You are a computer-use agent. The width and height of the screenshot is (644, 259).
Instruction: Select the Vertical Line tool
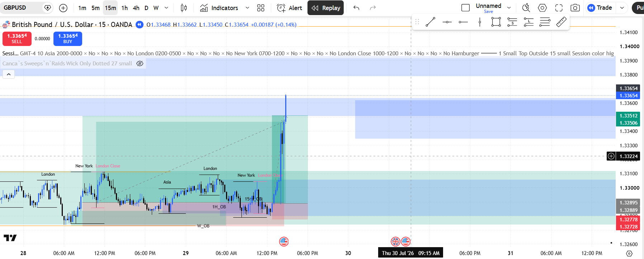(480, 22)
